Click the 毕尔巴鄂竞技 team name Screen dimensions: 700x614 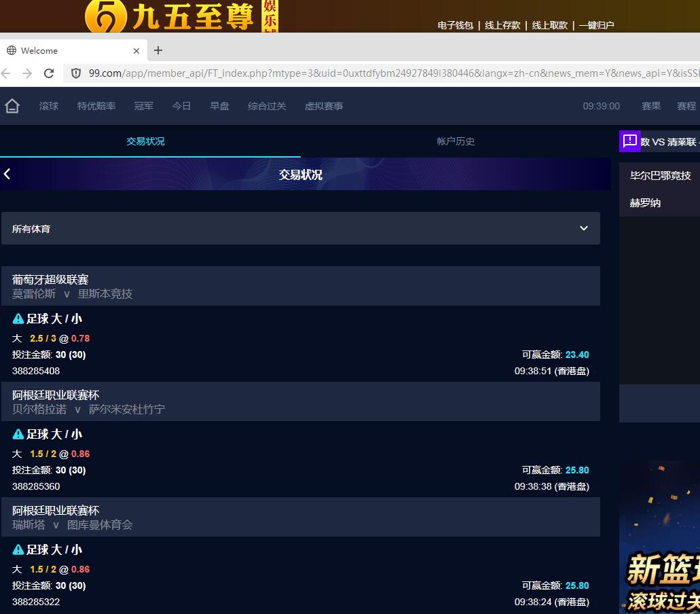pos(660,175)
